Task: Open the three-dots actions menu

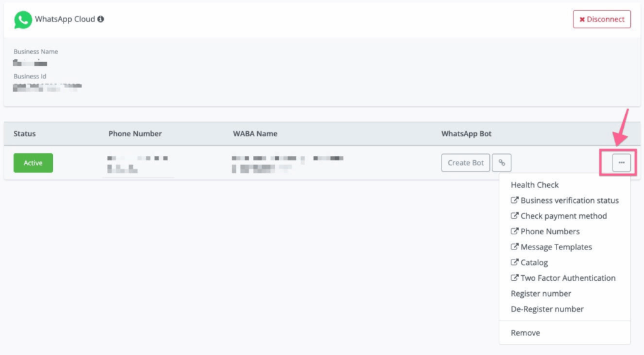Action: tap(621, 163)
